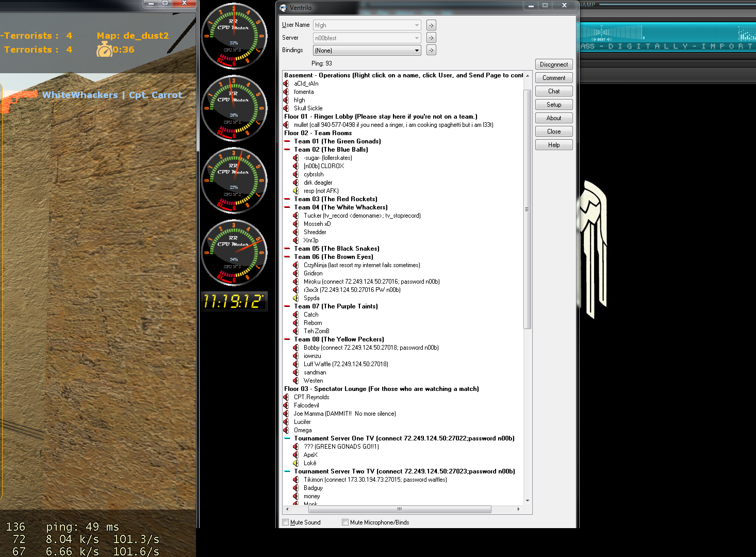The height and width of the screenshot is (557, 756).
Task: Collapse the Team 06 (The Brown Eyes) channel
Action: [x=287, y=257]
